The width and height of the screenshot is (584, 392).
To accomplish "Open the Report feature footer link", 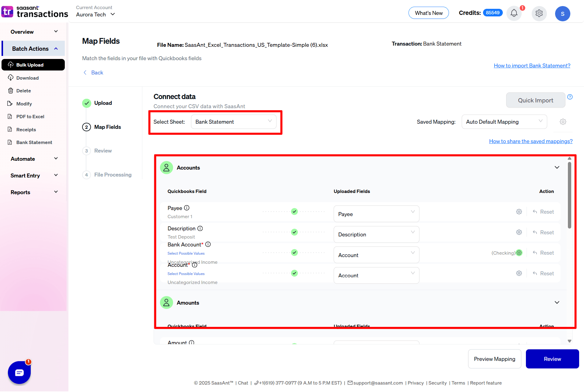I will pos(486,383).
